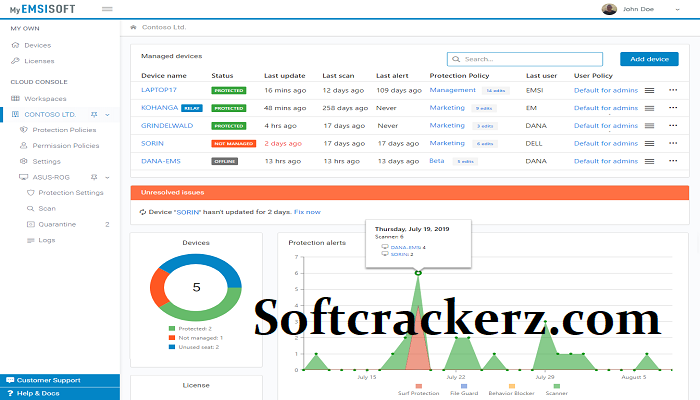Open the three-dot menu for LAPTOP17

673,90
